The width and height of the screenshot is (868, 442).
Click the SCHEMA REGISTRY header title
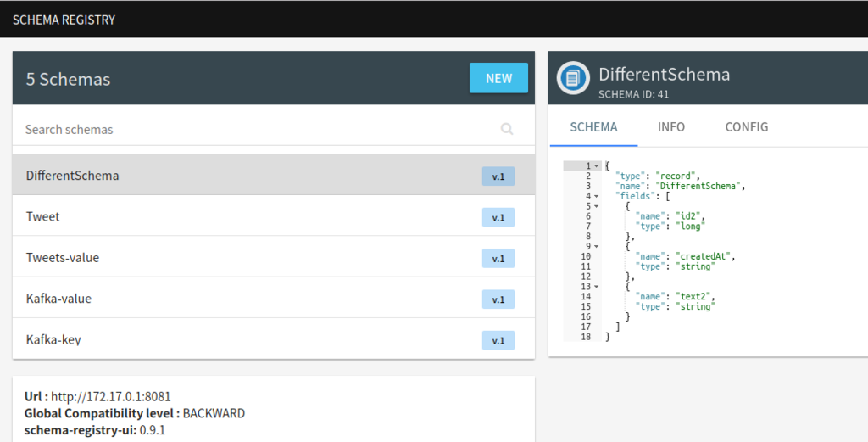click(x=64, y=20)
